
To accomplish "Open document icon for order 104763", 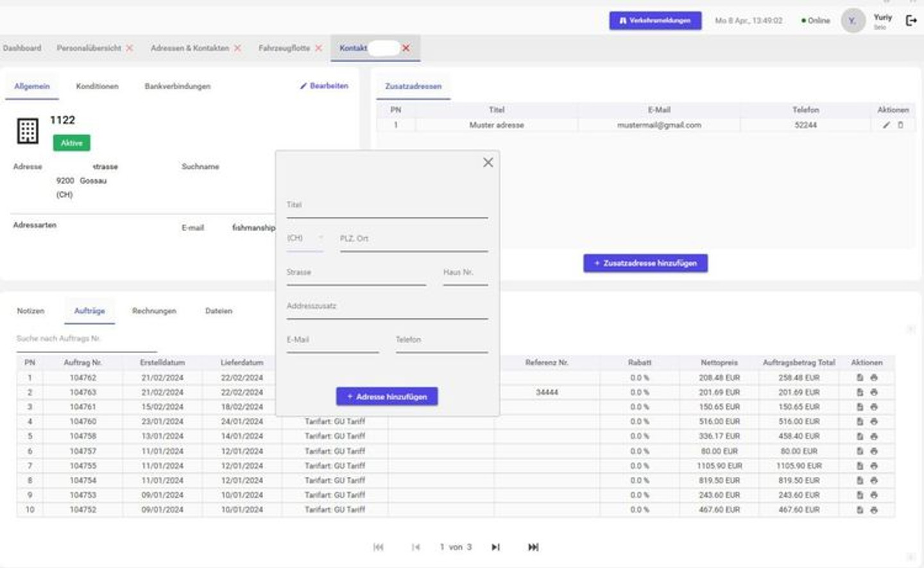I will point(860,392).
